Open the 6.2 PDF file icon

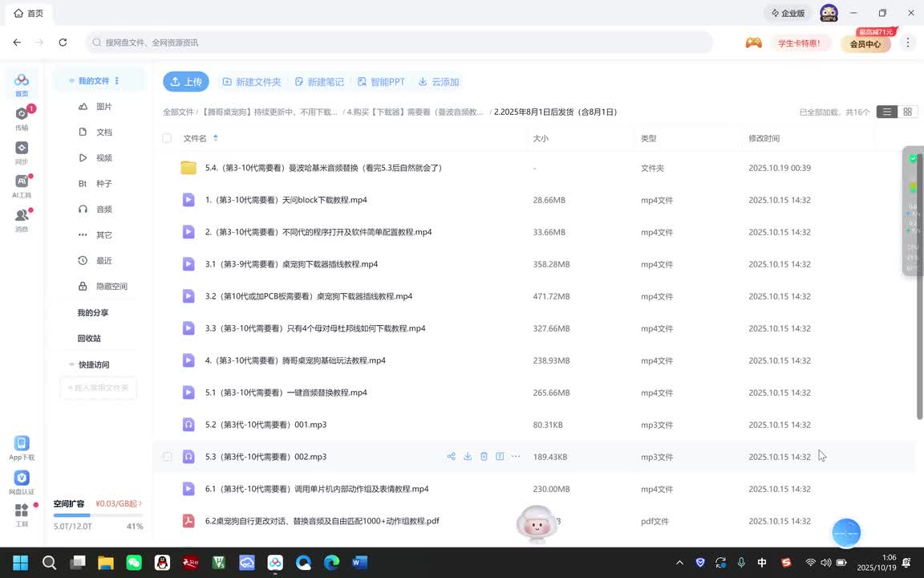coord(188,521)
